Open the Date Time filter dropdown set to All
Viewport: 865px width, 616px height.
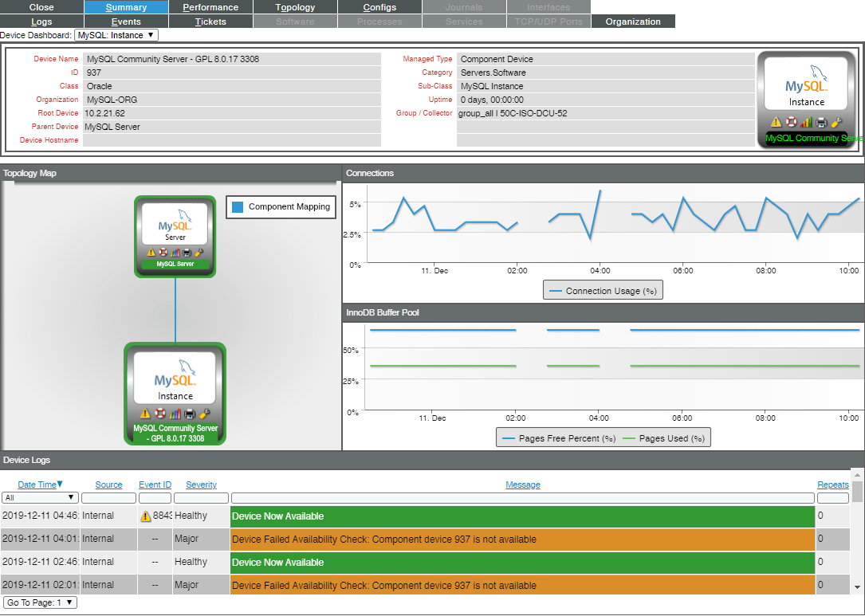39,498
